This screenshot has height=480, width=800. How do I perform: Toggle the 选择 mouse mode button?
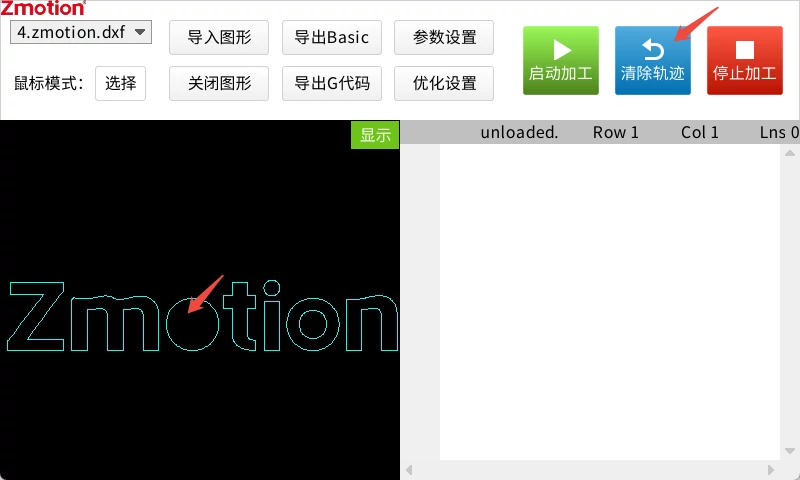(120, 83)
